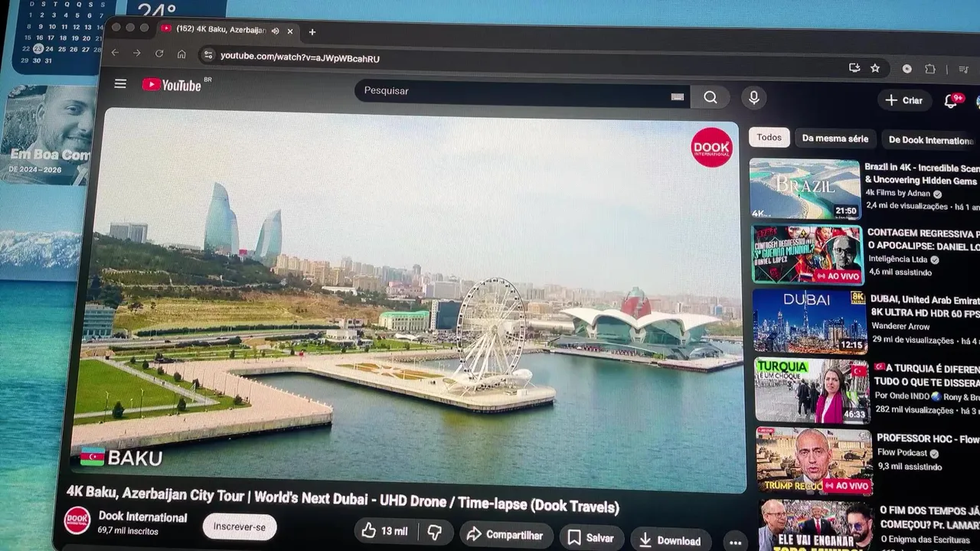Open Turquia video thumbnail

pyautogui.click(x=812, y=390)
